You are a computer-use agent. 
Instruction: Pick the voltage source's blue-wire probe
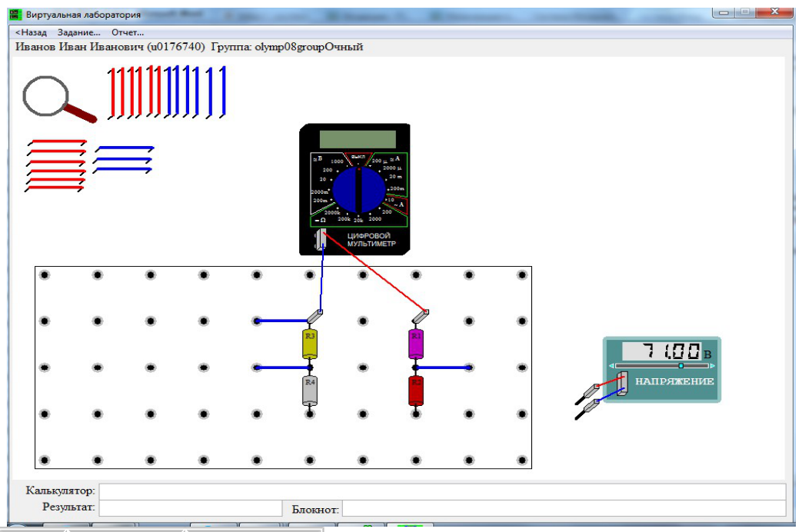pos(587,410)
